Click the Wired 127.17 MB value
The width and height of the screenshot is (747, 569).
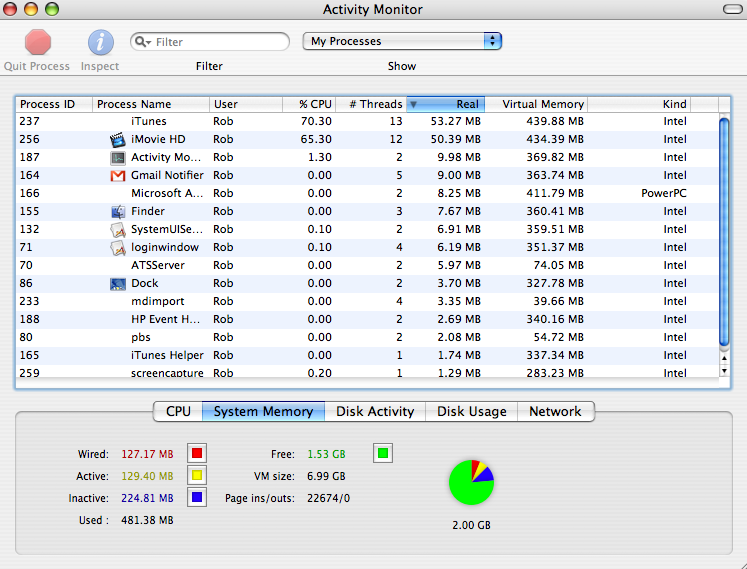tap(147, 454)
